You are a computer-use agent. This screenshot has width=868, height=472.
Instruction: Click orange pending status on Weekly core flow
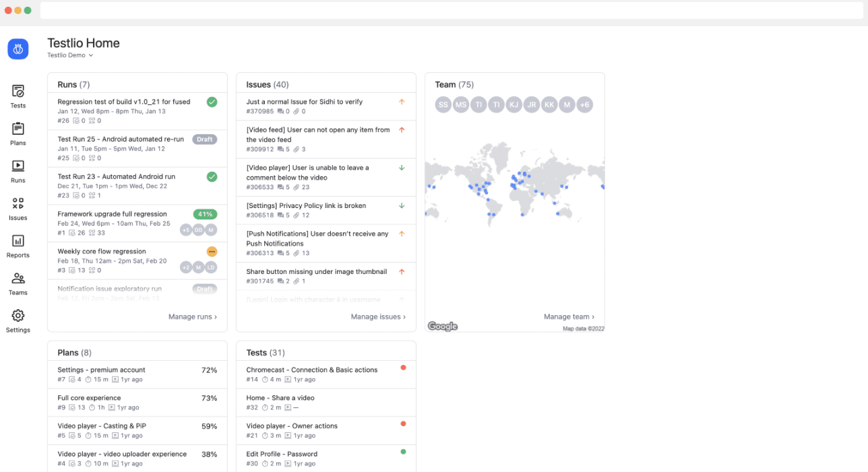(x=212, y=251)
